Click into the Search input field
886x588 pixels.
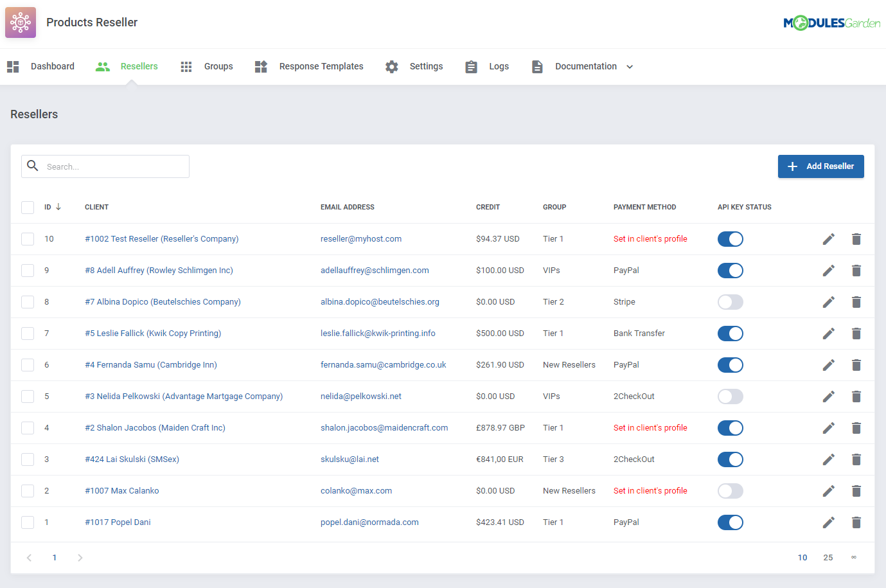(114, 166)
